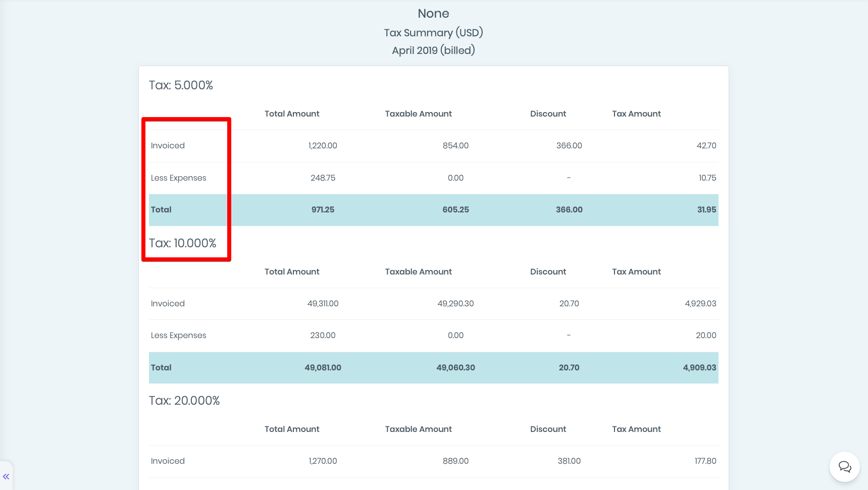Click Invoiced discount 20.70 in the 10% section
This screenshot has width=868, height=490.
pyautogui.click(x=569, y=304)
